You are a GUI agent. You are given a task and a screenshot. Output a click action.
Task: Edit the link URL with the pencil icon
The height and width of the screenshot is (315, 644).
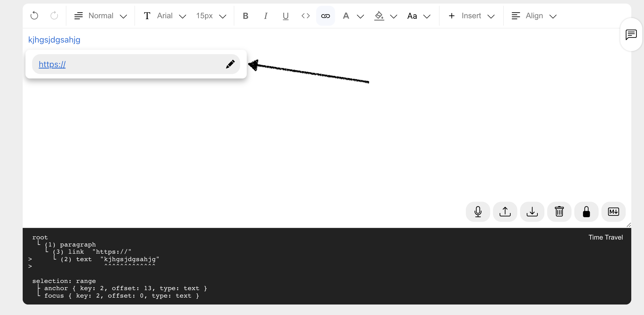(230, 64)
